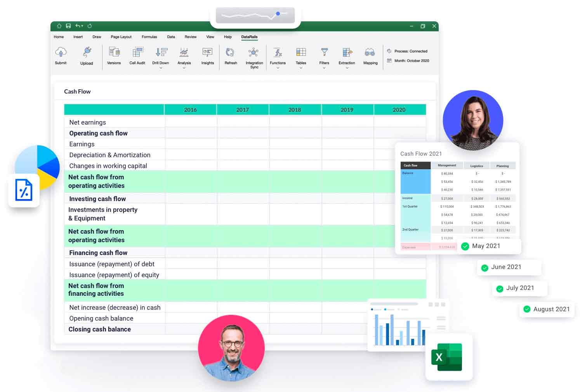
Task: Click the man's profile photo
Action: 231,348
